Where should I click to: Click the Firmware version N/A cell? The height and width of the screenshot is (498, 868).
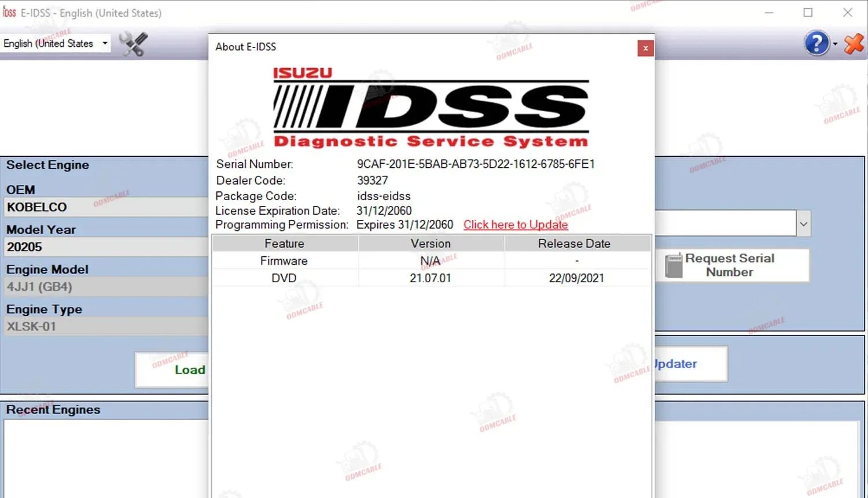click(431, 261)
